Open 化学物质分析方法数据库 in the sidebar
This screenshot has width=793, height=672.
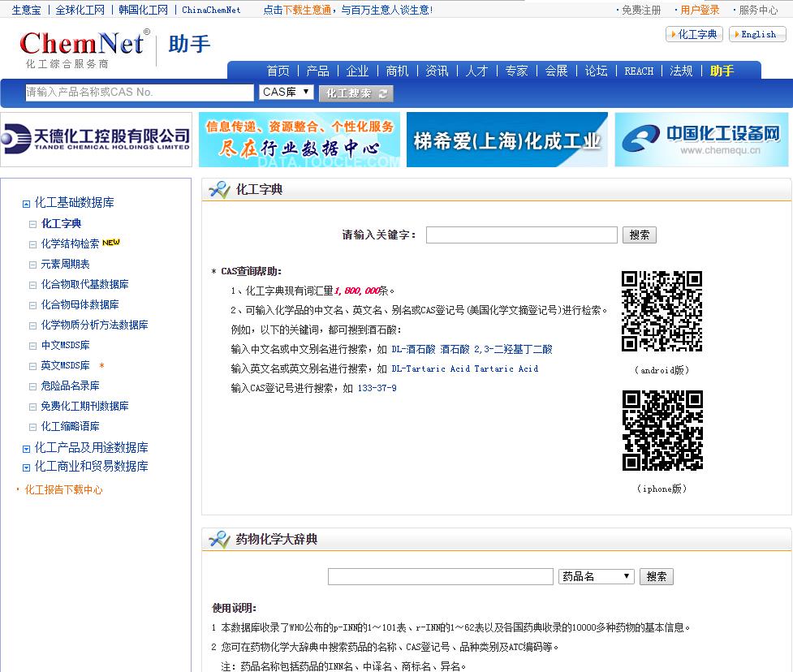pyautogui.click(x=95, y=325)
